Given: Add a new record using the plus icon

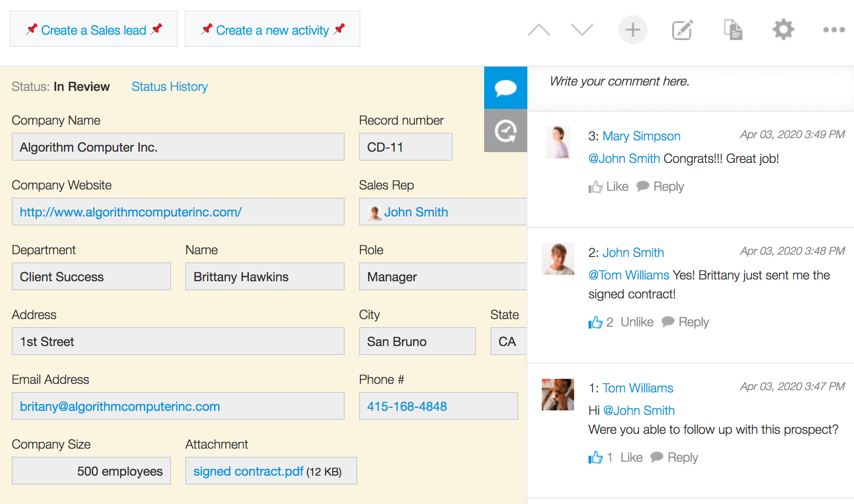Looking at the screenshot, I should [633, 30].
